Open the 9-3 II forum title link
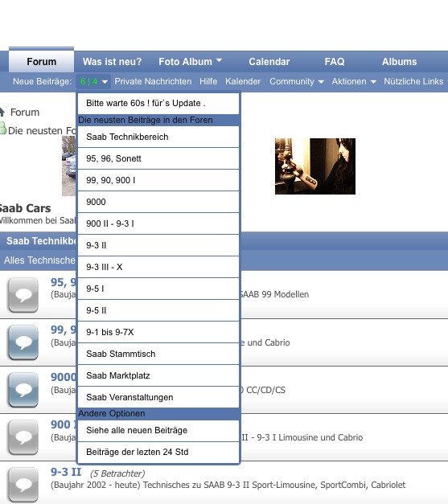The height and width of the screenshot is (504, 448). tap(66, 472)
